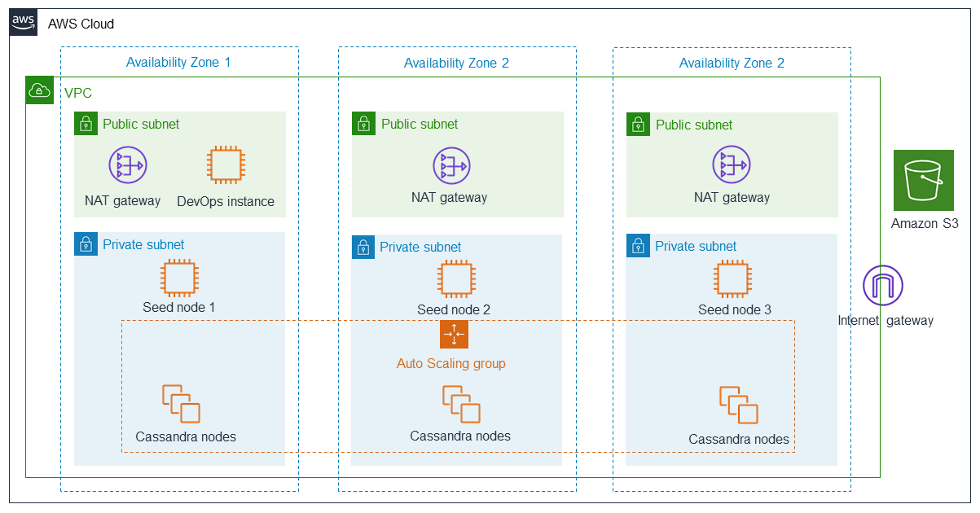Viewport: 980px width, 513px height.
Task: Click the Seed node 2 label
Action: pos(454,309)
